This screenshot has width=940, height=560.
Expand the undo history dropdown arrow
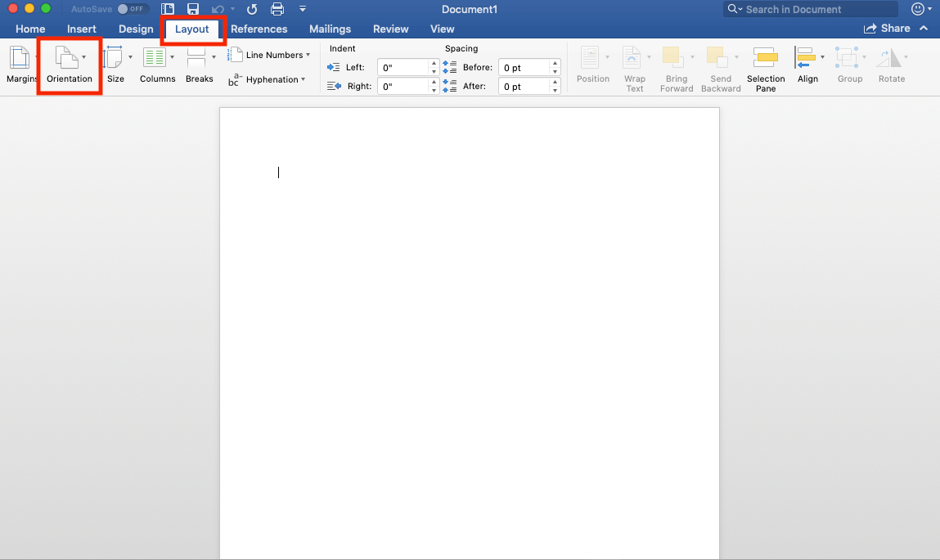point(232,9)
